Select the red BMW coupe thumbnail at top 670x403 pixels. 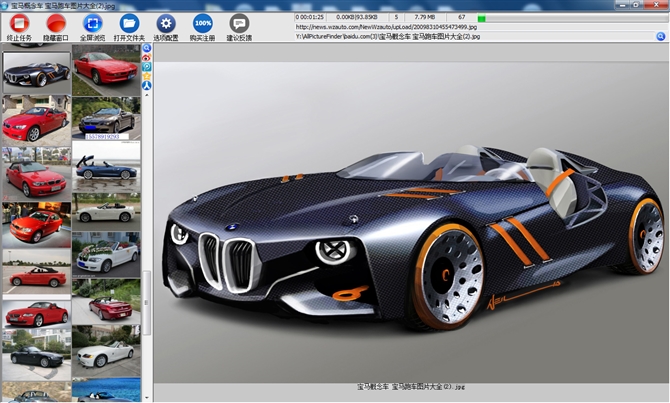pyautogui.click(x=105, y=70)
